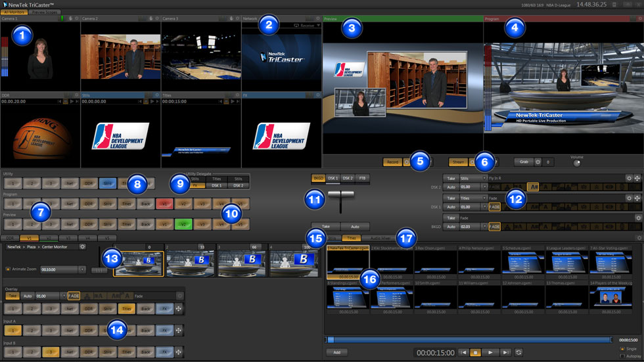Select 1 NewTek TriCaster.cgxml title thumbnail
The height and width of the screenshot is (362, 644).
348,262
